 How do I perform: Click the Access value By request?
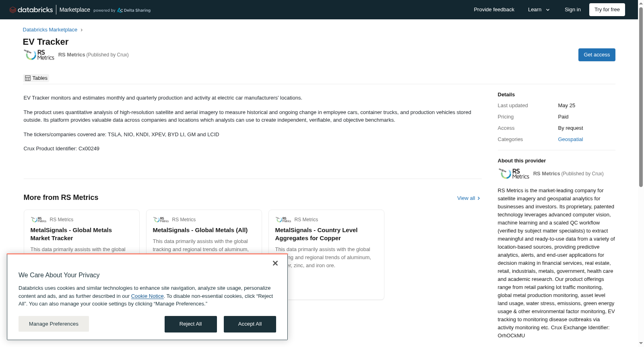point(570,128)
